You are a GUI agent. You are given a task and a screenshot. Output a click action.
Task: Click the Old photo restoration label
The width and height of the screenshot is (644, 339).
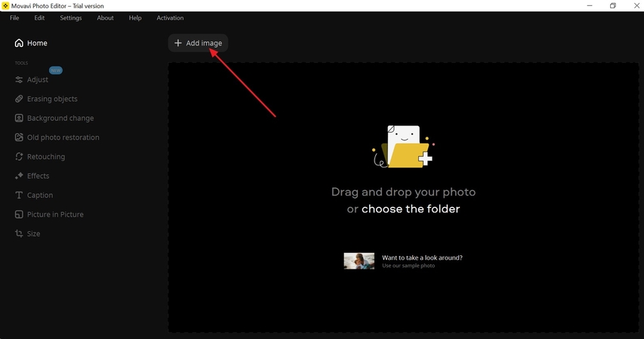pyautogui.click(x=63, y=137)
